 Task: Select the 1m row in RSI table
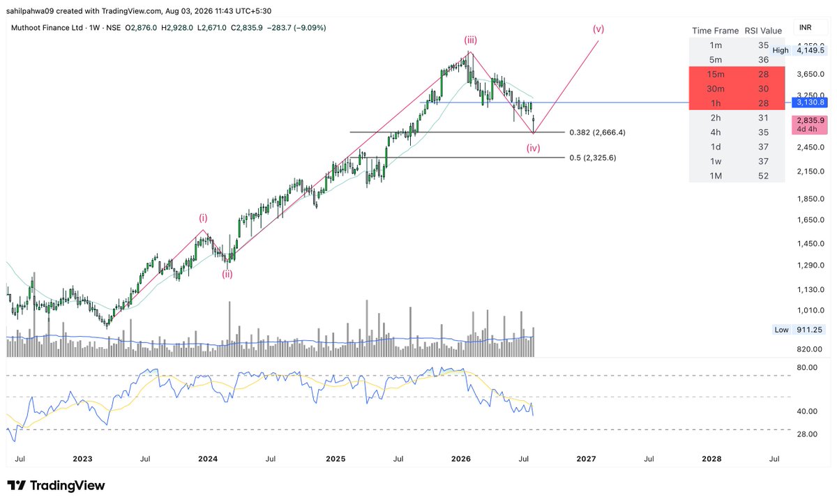pos(737,45)
